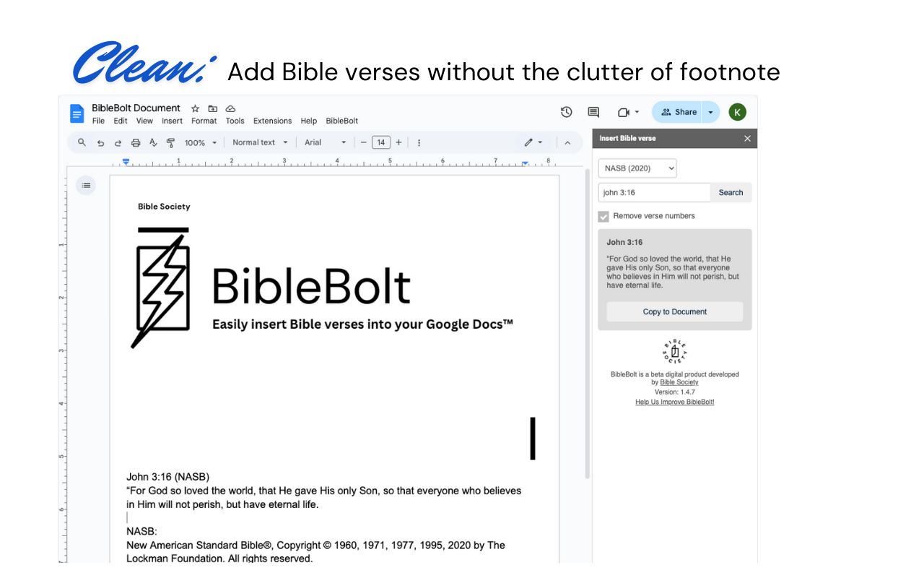Open version history clock icon
Image resolution: width=924 pixels, height=578 pixels.
567,112
